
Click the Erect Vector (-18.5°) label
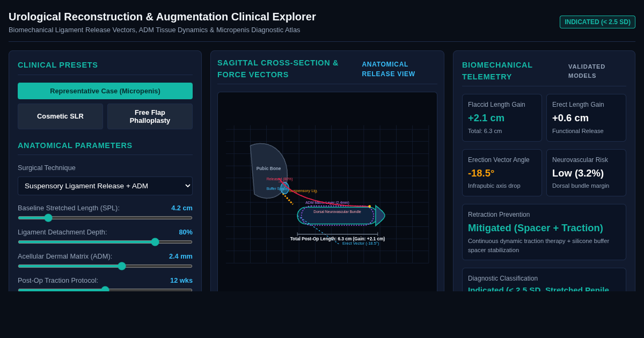coord(361,244)
